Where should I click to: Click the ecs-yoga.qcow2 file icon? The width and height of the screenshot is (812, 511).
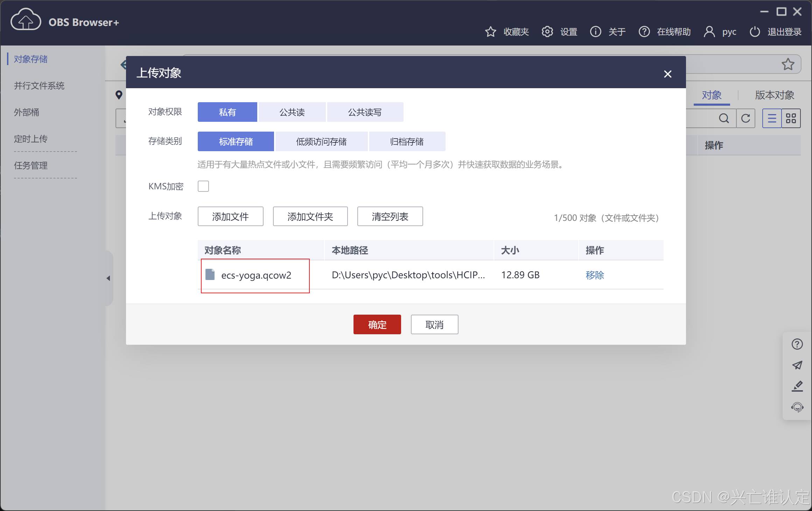[210, 274]
